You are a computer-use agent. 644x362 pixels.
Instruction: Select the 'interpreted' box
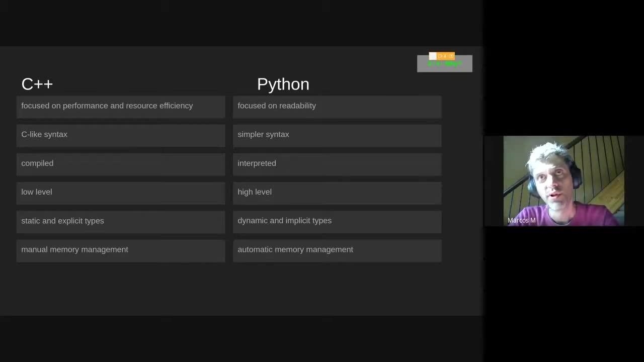[x=337, y=163]
